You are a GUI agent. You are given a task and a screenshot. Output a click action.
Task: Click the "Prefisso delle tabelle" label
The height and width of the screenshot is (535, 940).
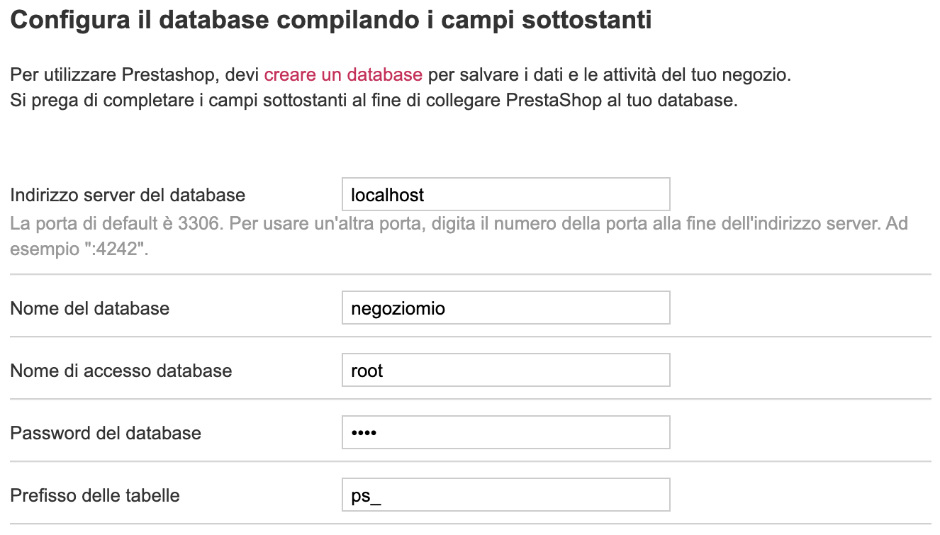pyautogui.click(x=95, y=495)
